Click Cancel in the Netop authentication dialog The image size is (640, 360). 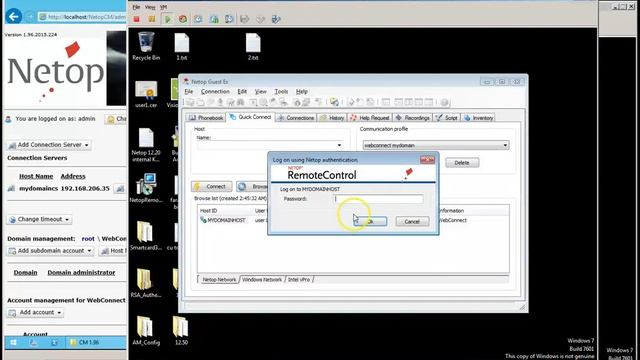(412, 221)
